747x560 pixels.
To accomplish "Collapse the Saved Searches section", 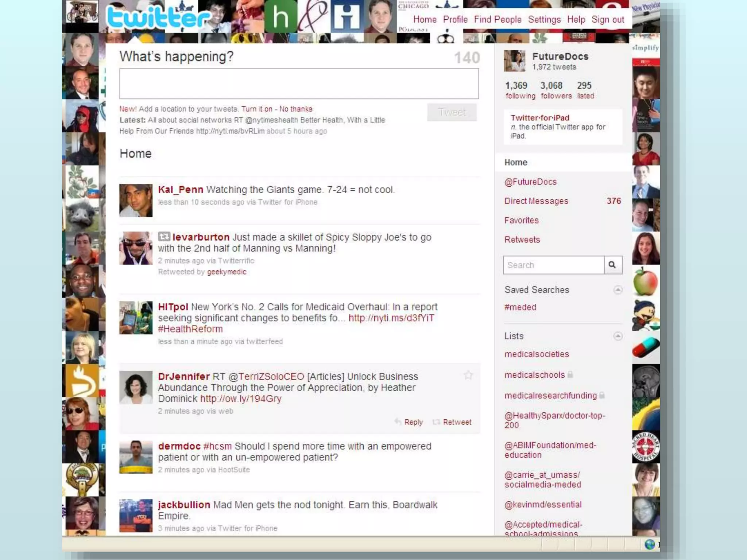I will [x=618, y=290].
